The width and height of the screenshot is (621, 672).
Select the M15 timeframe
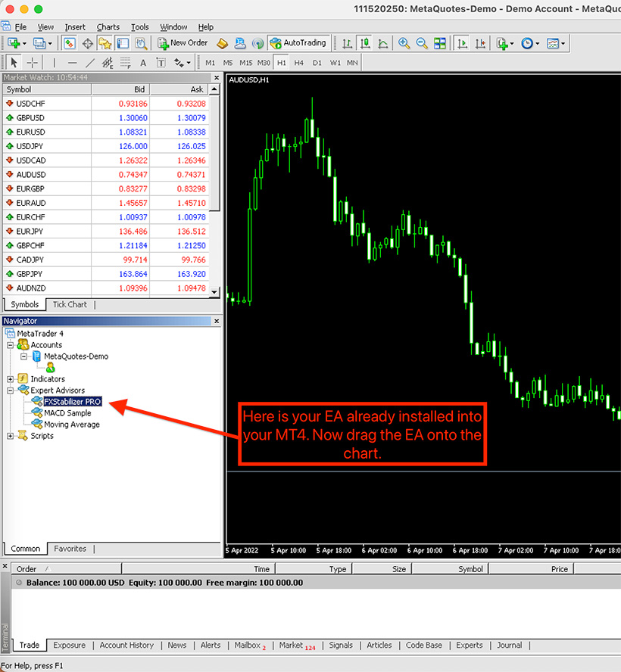(245, 63)
